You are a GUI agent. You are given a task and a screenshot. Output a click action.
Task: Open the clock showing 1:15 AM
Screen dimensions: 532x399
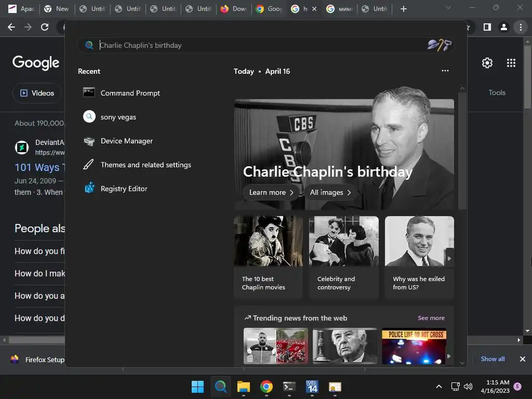(x=495, y=387)
